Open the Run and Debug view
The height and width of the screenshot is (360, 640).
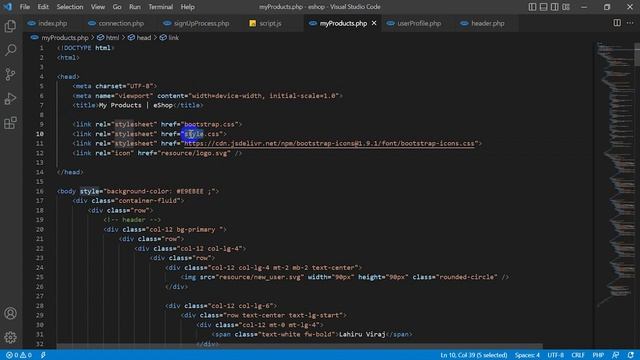click(x=10, y=98)
